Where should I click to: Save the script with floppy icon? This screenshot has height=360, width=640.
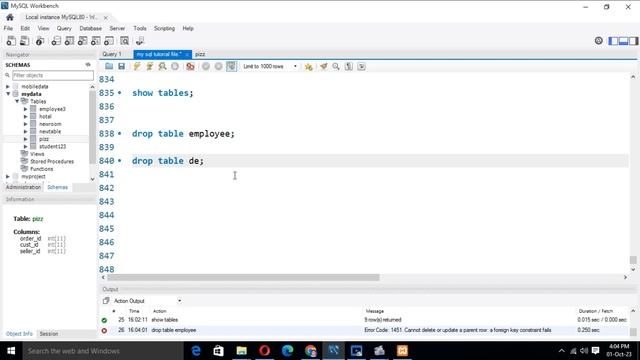tap(121, 66)
